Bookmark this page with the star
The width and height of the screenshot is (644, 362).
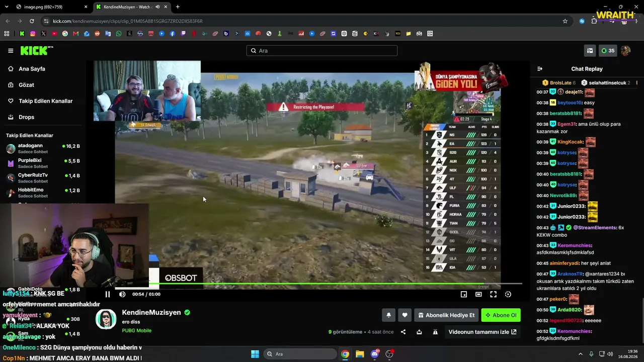coord(565,21)
